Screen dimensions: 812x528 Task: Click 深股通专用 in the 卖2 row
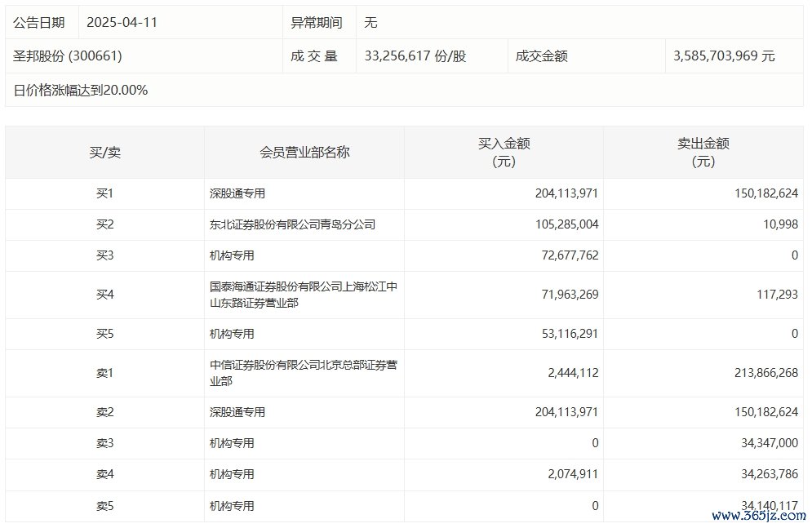pyautogui.click(x=237, y=412)
